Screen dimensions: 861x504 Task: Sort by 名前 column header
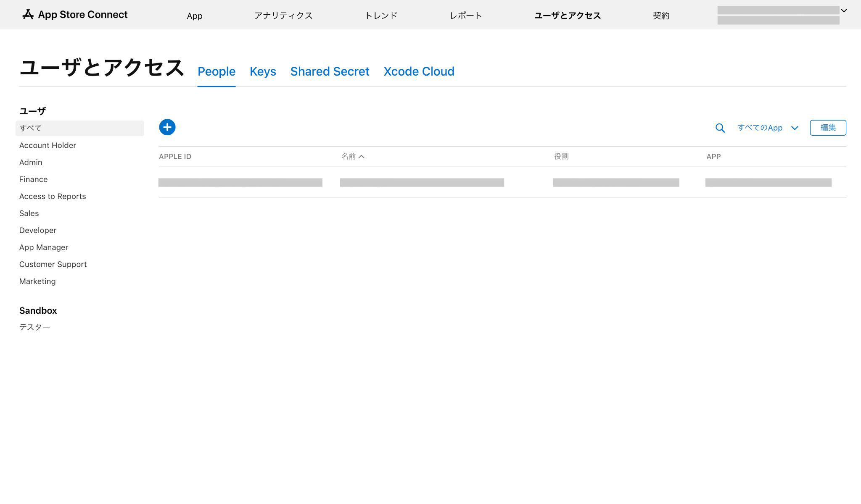point(352,157)
